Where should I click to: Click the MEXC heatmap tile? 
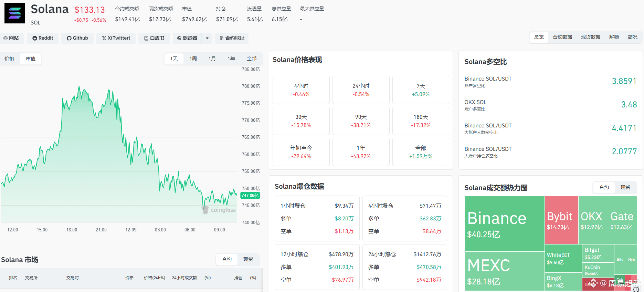(504, 271)
